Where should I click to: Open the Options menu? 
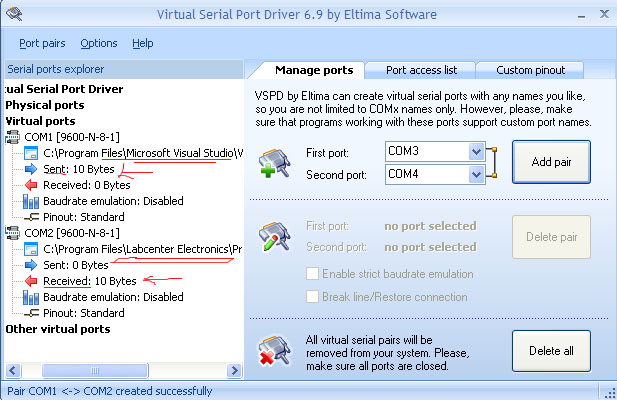point(99,43)
